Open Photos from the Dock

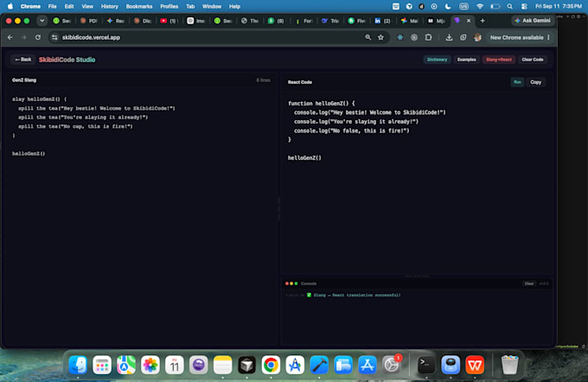150,365
